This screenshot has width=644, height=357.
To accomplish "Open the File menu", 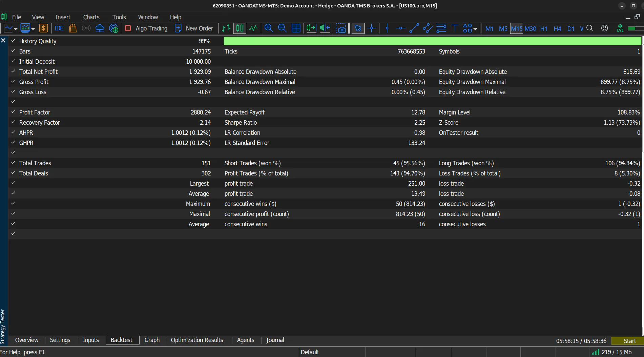I will click(17, 17).
